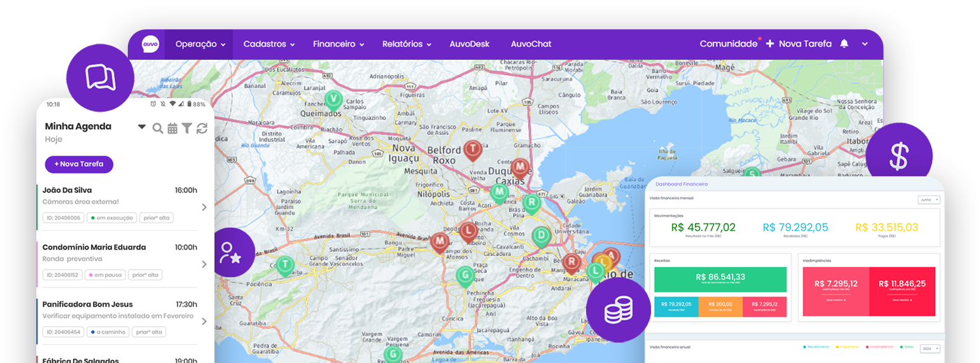Expand the Minha Agenda dropdown arrow
Screen dimensions: 980x363
pos(142,127)
